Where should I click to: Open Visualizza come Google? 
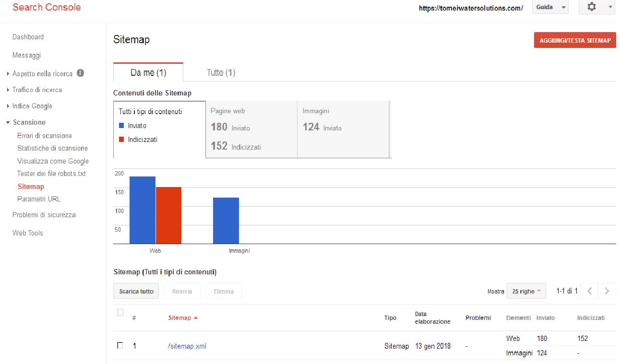(53, 161)
